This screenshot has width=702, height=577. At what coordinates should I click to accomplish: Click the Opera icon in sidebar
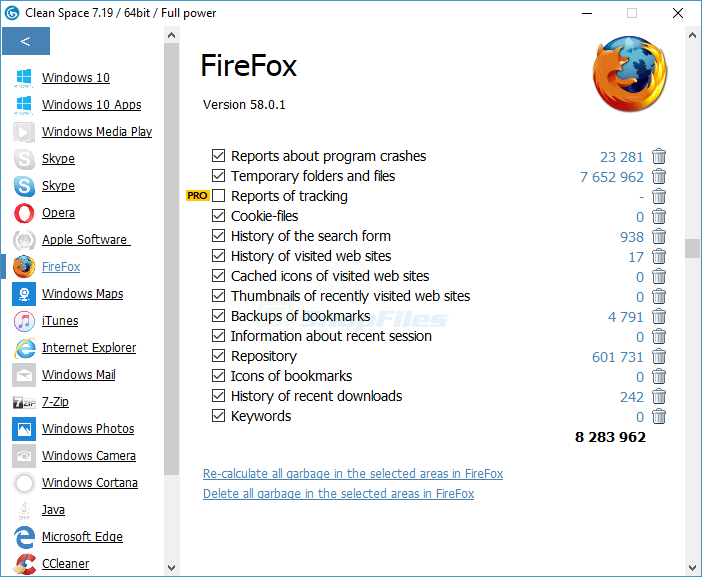tap(24, 213)
